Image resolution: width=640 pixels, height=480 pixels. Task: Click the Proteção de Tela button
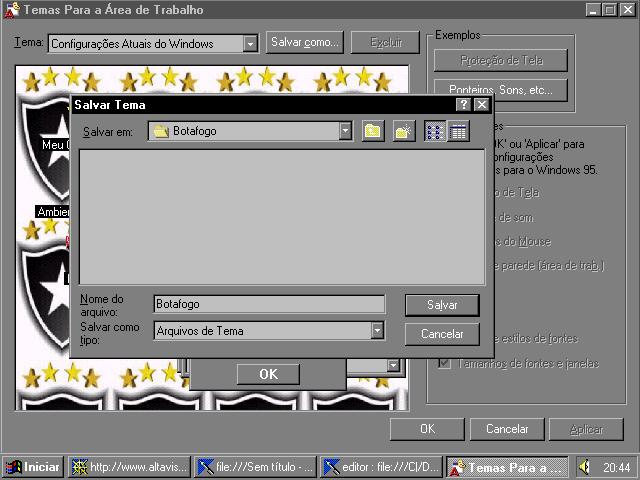click(x=501, y=60)
